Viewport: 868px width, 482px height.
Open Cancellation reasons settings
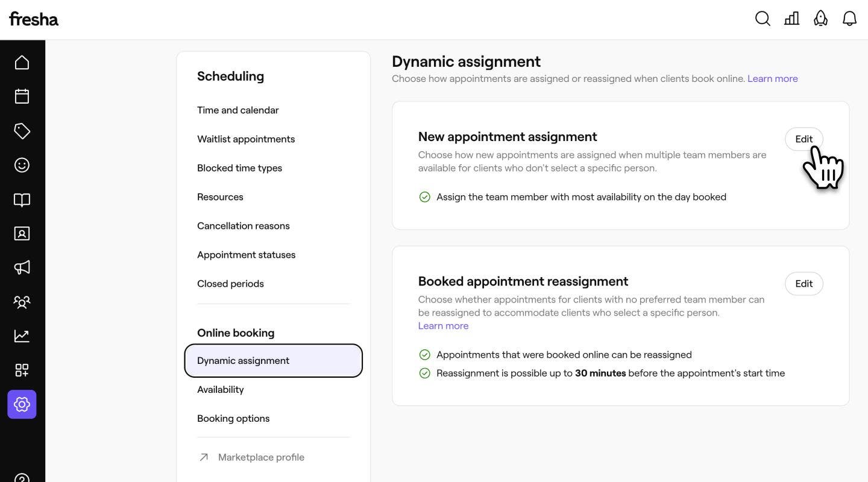[244, 226]
